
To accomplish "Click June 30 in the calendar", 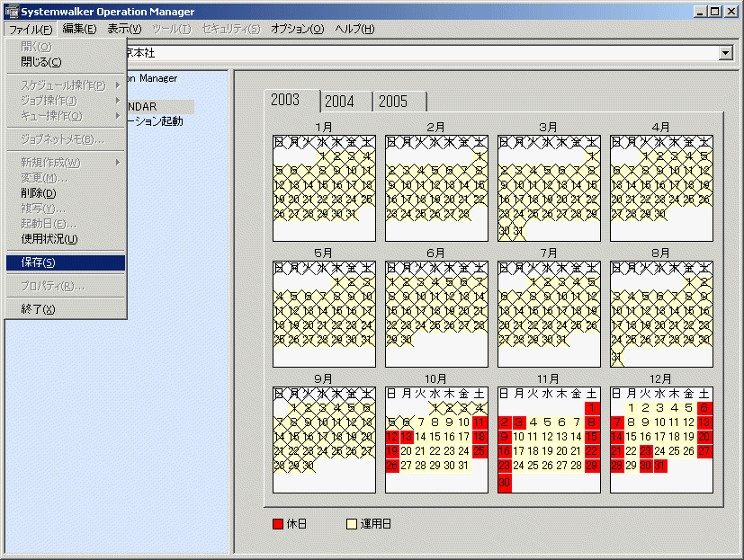I will (x=406, y=340).
